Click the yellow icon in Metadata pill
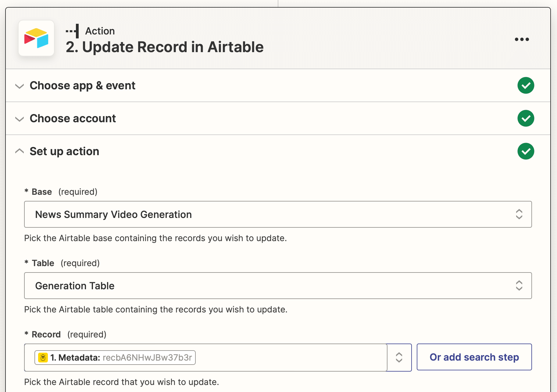557x392 pixels. 43,358
